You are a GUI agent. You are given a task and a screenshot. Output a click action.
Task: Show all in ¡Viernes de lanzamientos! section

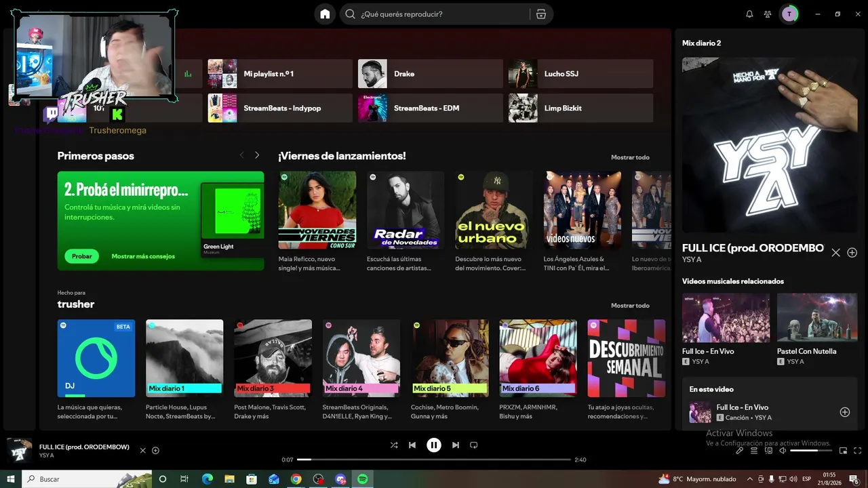tap(630, 157)
